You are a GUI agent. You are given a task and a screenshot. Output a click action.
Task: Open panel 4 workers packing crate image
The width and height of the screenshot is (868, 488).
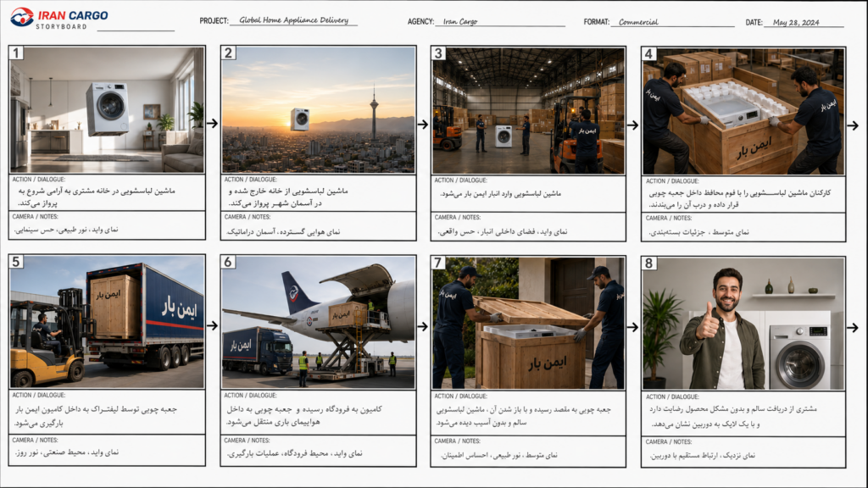[743, 111]
